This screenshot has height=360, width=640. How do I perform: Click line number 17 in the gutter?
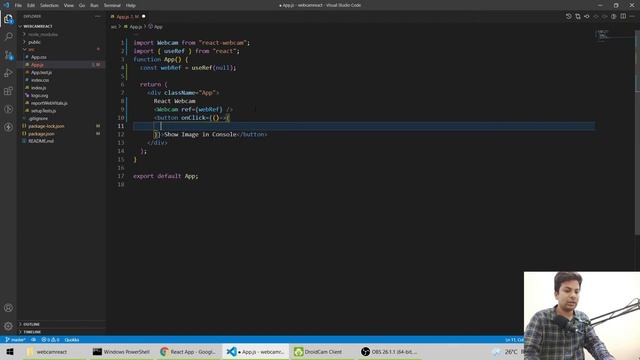pyautogui.click(x=121, y=176)
